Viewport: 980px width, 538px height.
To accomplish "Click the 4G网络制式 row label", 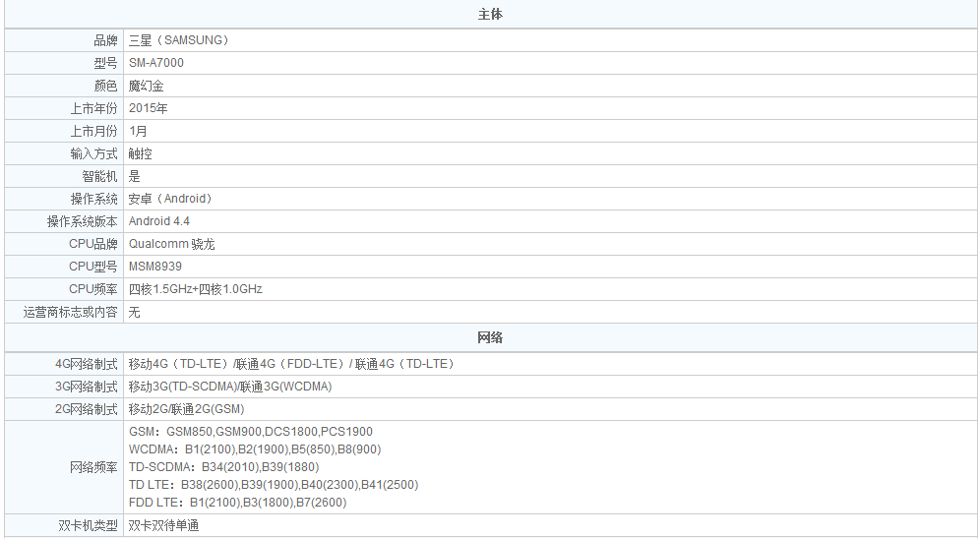I will (87, 364).
